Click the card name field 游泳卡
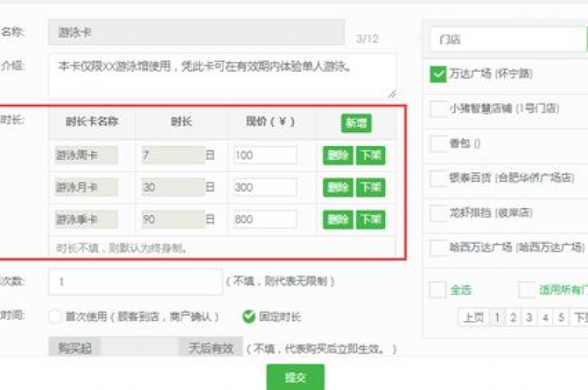Image resolution: width=588 pixels, height=390 pixels. 197,33
